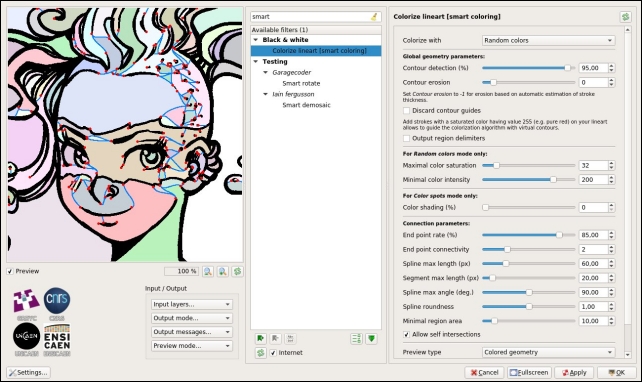Enable Discard contour guides

[x=406, y=111]
